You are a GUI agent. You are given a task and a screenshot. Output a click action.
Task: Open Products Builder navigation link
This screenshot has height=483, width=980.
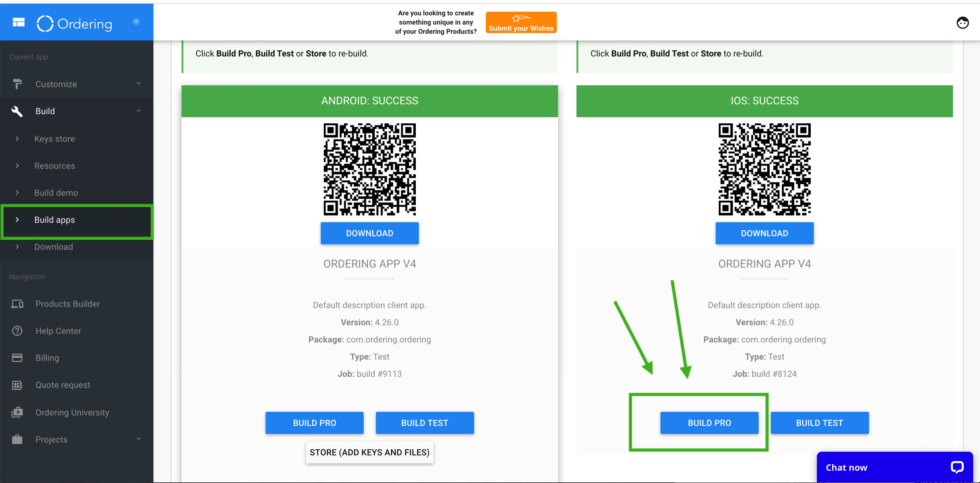pyautogui.click(x=68, y=304)
